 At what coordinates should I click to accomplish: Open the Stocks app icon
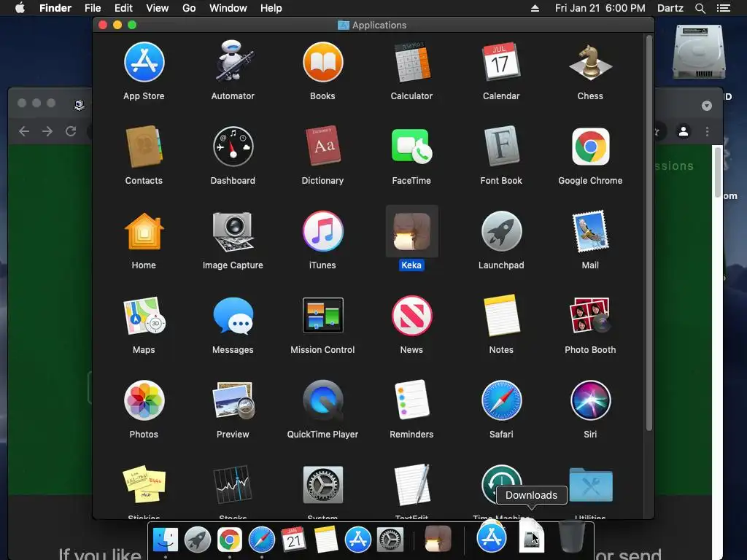pyautogui.click(x=233, y=485)
